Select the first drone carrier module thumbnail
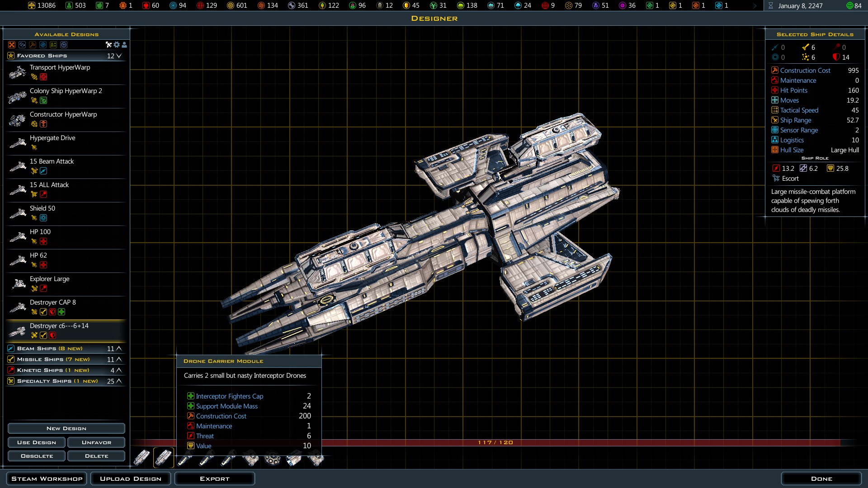 tap(142, 459)
